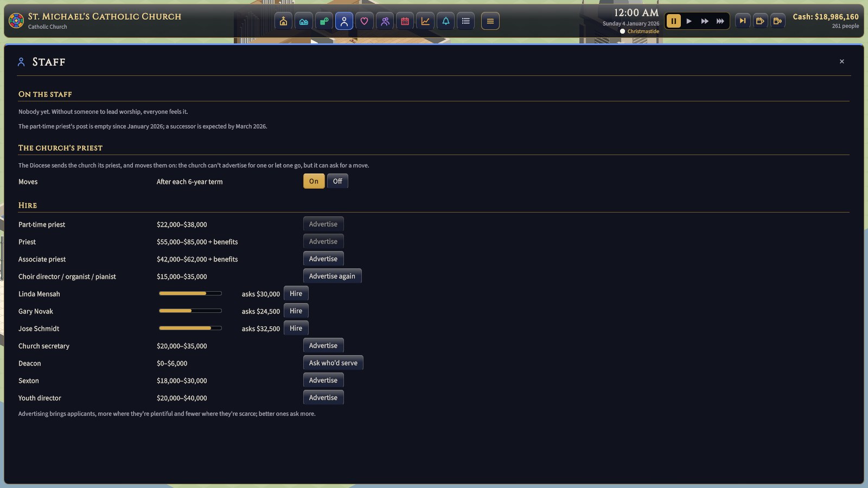Open the pink heart icon panel

365,21
